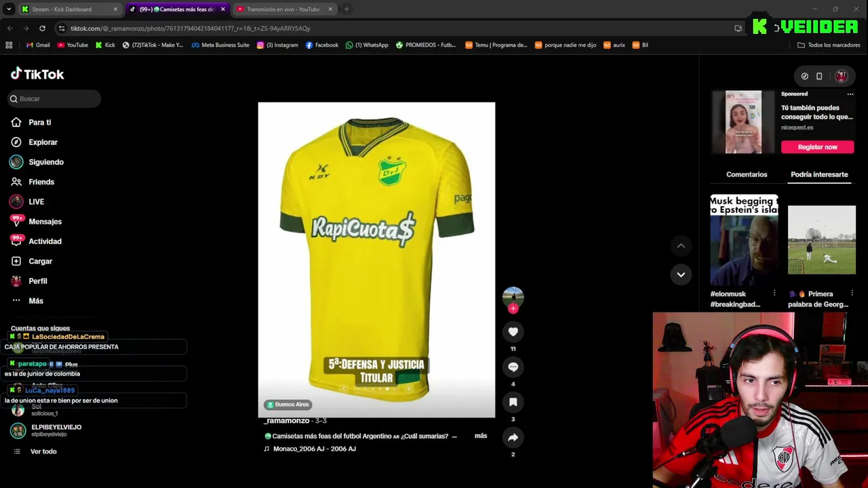The height and width of the screenshot is (488, 868).
Task: Go back in browser history
Action: click(9, 28)
